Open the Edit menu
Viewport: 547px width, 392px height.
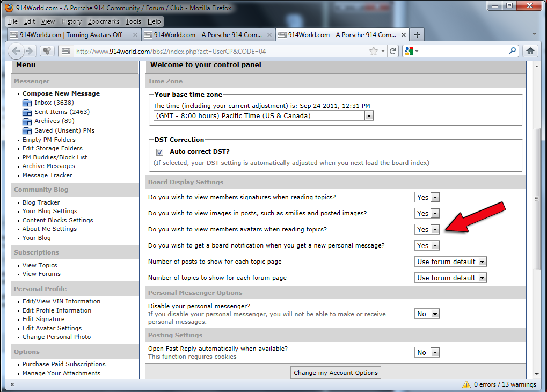point(30,21)
